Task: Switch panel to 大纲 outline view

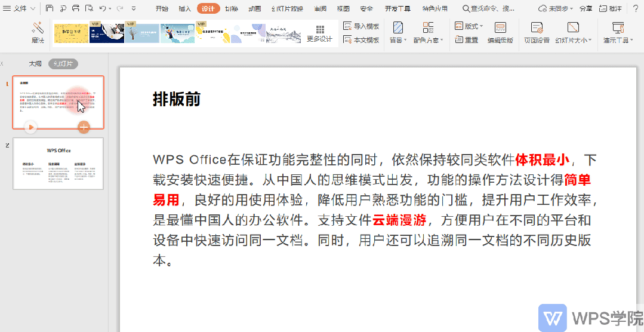Action: (x=35, y=64)
